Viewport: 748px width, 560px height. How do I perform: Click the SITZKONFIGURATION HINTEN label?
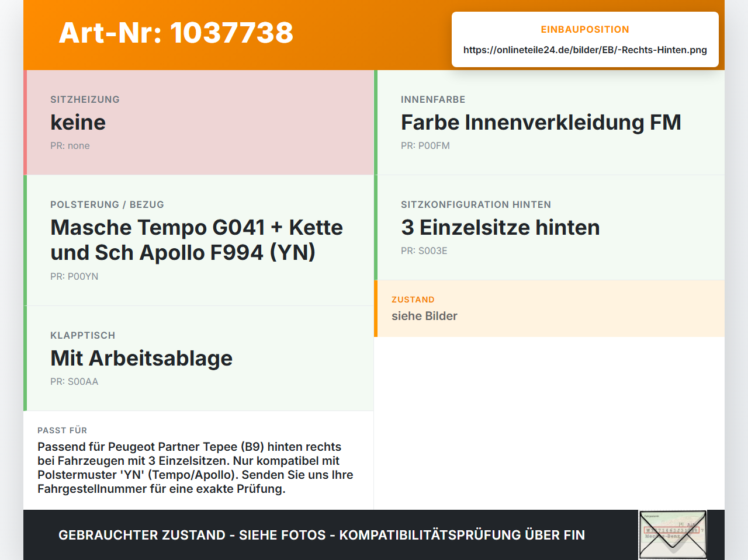pyautogui.click(x=476, y=204)
